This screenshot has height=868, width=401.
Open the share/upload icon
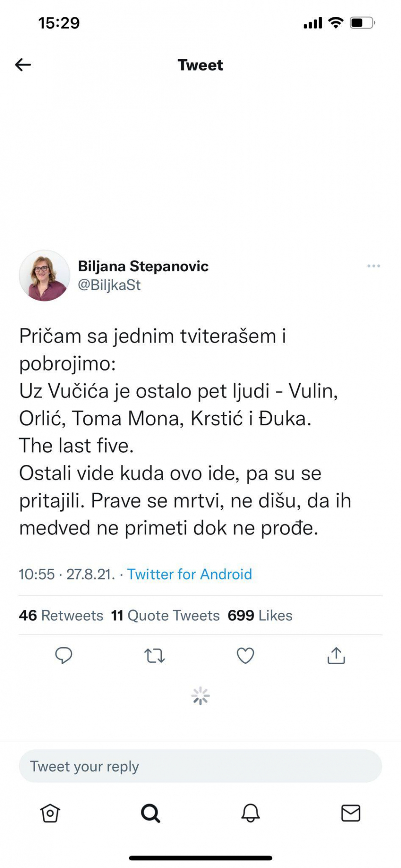(336, 656)
